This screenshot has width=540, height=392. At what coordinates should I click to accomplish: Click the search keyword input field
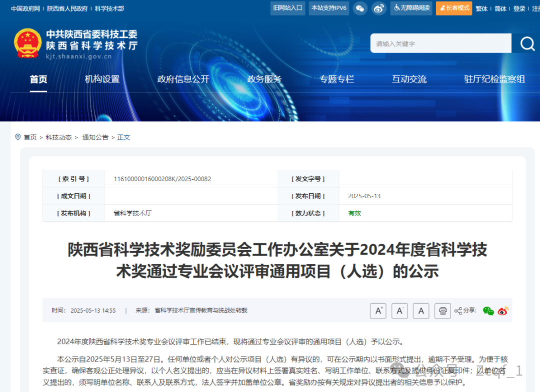[440, 43]
